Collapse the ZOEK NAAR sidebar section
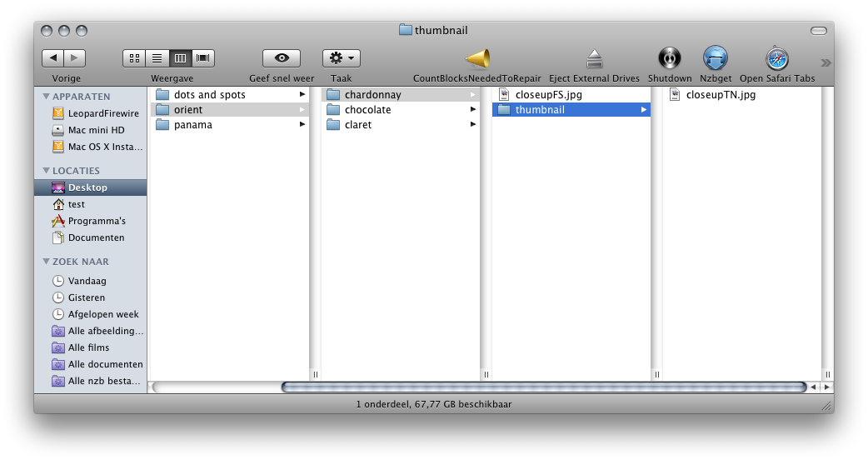 coord(47,262)
